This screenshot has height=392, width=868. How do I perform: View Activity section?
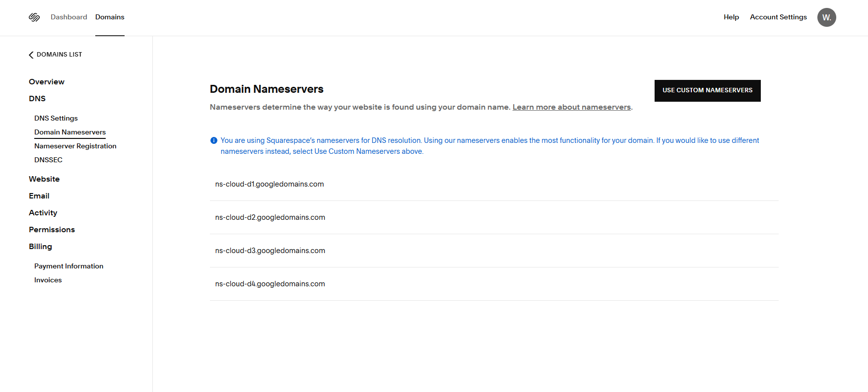coord(43,213)
